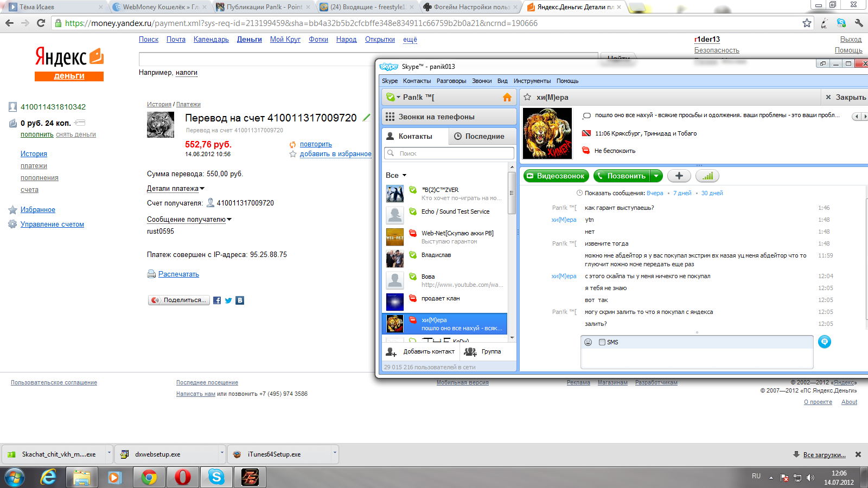Click the bookmark star in Chrome address bar
The height and width of the screenshot is (488, 868).
[x=807, y=23]
